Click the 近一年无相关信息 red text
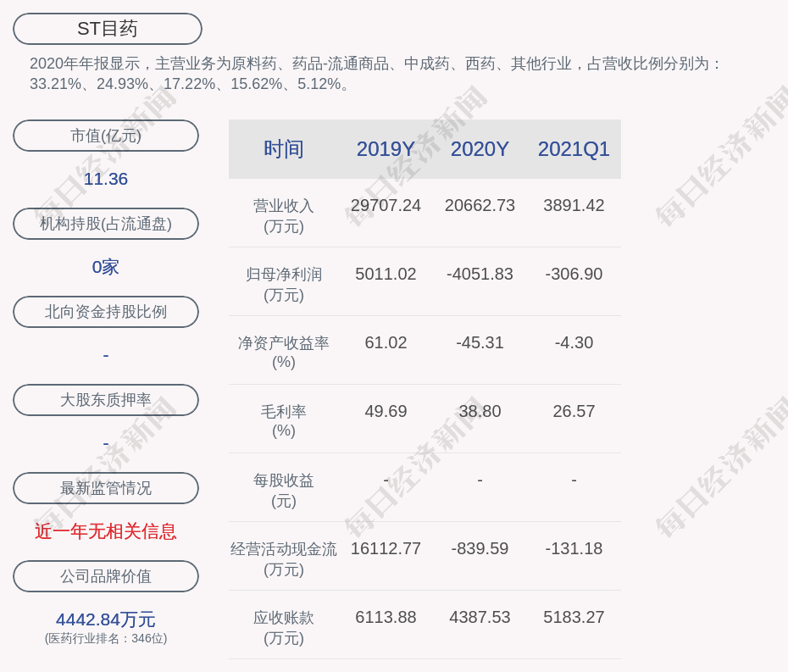The width and height of the screenshot is (788, 672). coord(106,531)
